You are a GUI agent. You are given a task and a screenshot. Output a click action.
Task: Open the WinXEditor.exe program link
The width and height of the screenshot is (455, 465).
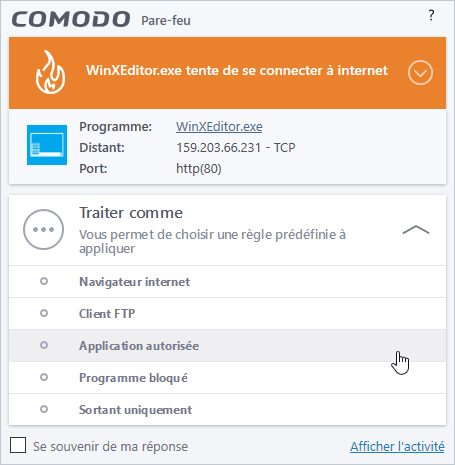click(x=219, y=127)
